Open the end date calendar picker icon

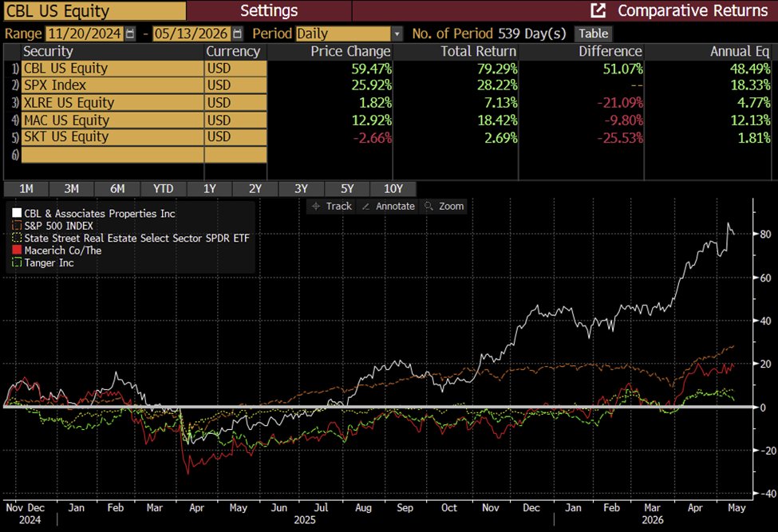click(x=238, y=33)
